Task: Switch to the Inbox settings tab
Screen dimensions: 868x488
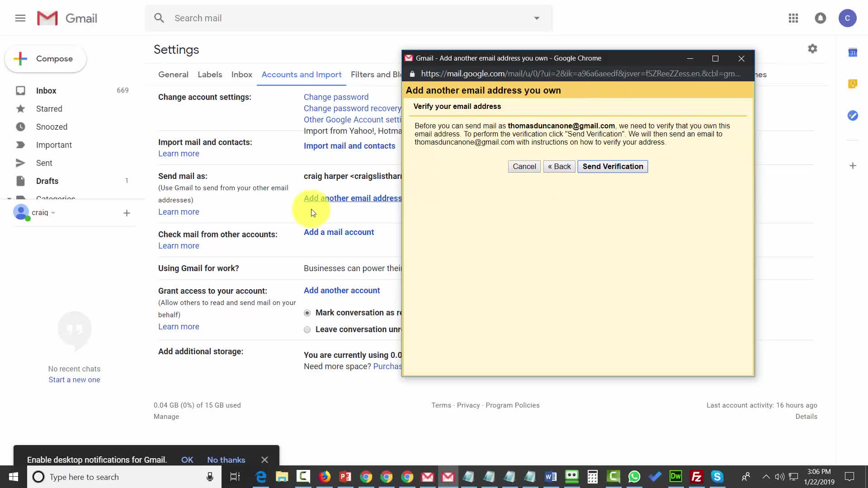Action: click(x=242, y=75)
